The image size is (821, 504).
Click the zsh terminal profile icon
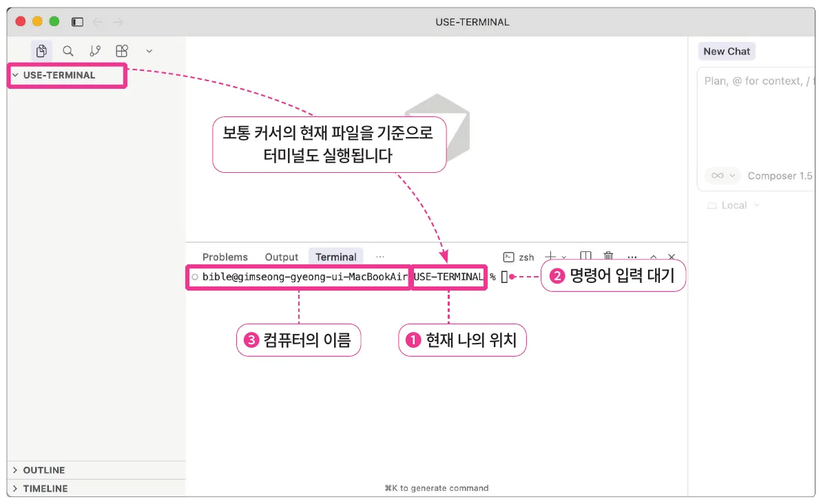[508, 257]
